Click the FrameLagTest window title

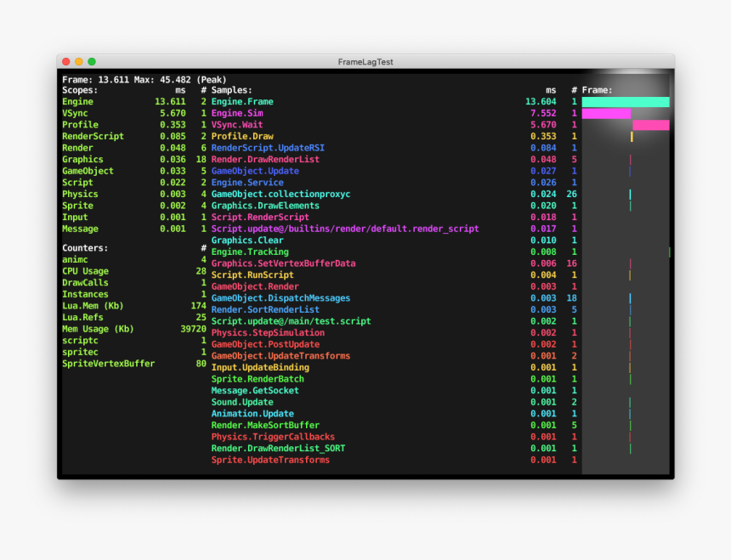coord(365,62)
